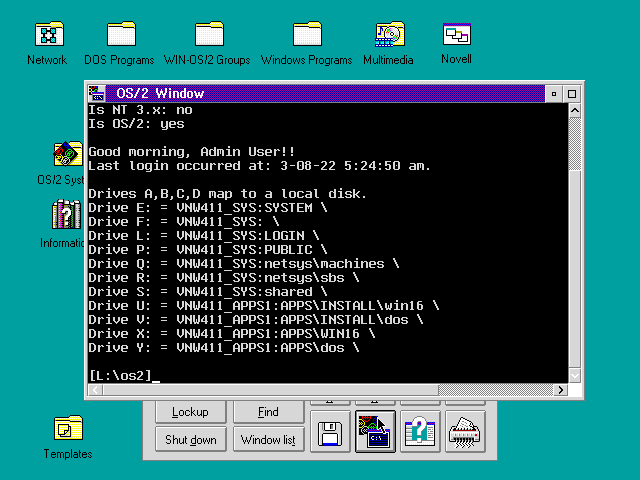The width and height of the screenshot is (640, 480).
Task: Click the Shut down button
Action: (x=190, y=440)
